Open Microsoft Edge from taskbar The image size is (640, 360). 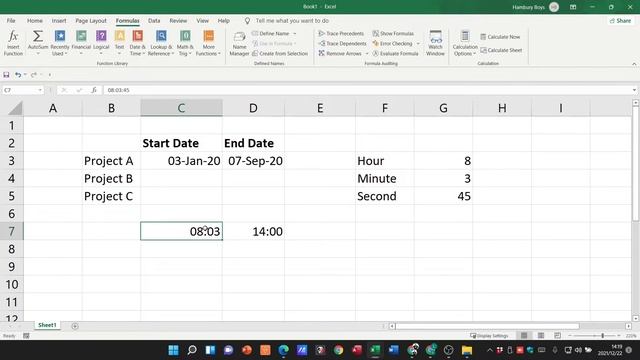tap(283, 350)
